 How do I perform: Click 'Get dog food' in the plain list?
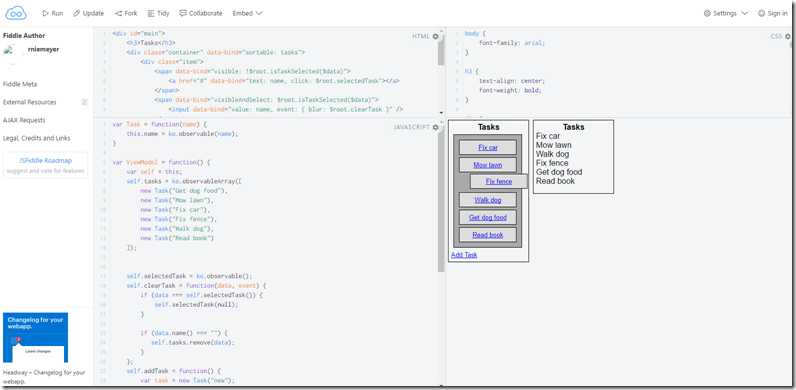pos(559,172)
